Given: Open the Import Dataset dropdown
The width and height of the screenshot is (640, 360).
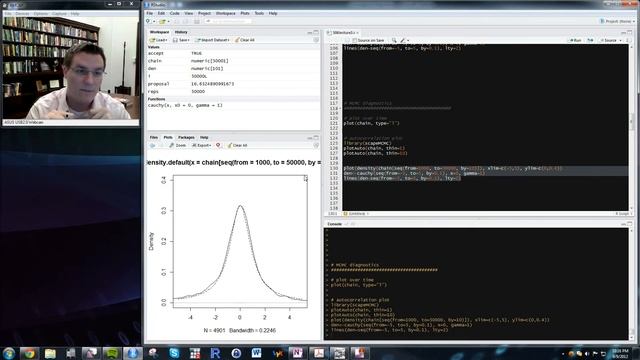Looking at the screenshot, I should click(212, 40).
